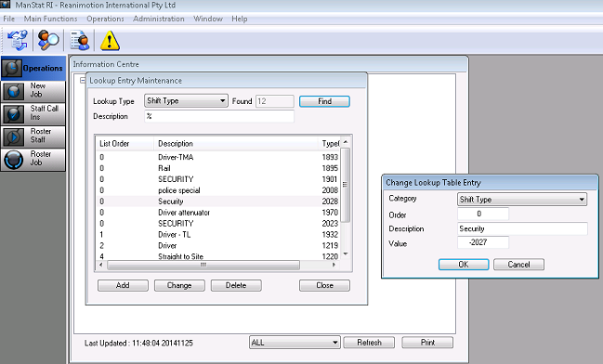The image size is (603, 364).
Task: Open the File menu
Action: click(9, 19)
